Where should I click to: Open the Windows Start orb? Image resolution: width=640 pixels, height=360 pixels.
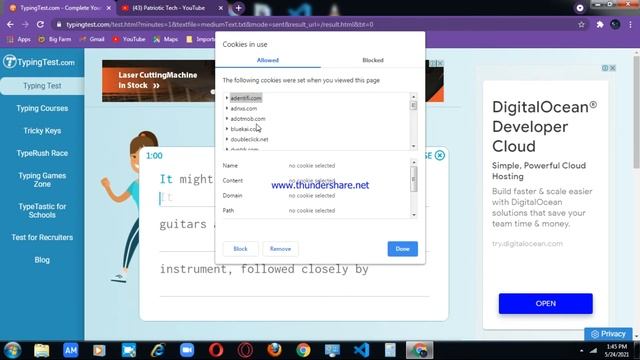tap(12, 350)
